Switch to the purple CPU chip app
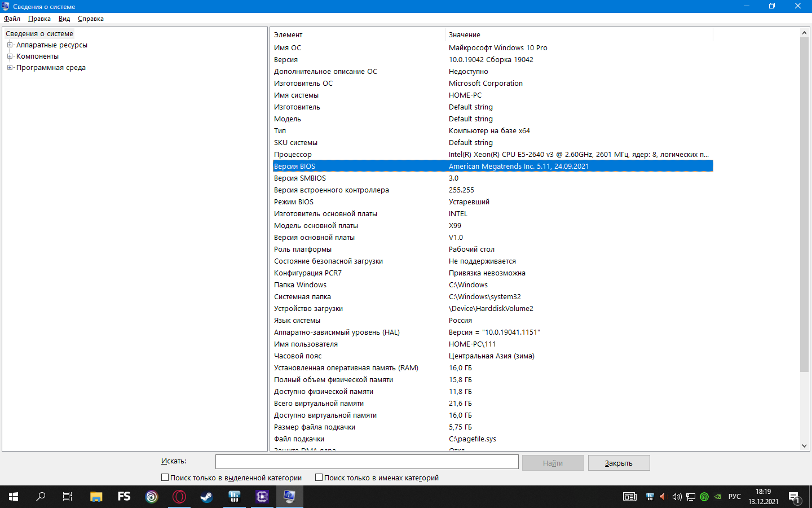Viewport: 812px width, 508px height. 262,497
